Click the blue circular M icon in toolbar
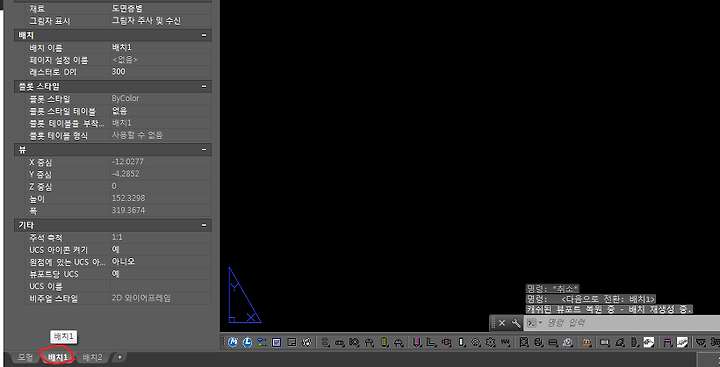Image resolution: width=720 pixels, height=367 pixels. pos(232,342)
